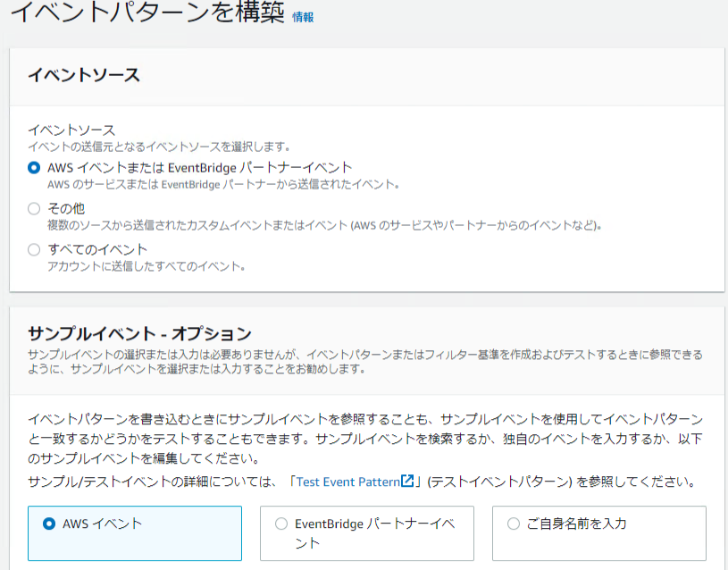728x570 pixels.
Task: Click text アカウントに送信したすべてのイベント
Action: (146, 266)
